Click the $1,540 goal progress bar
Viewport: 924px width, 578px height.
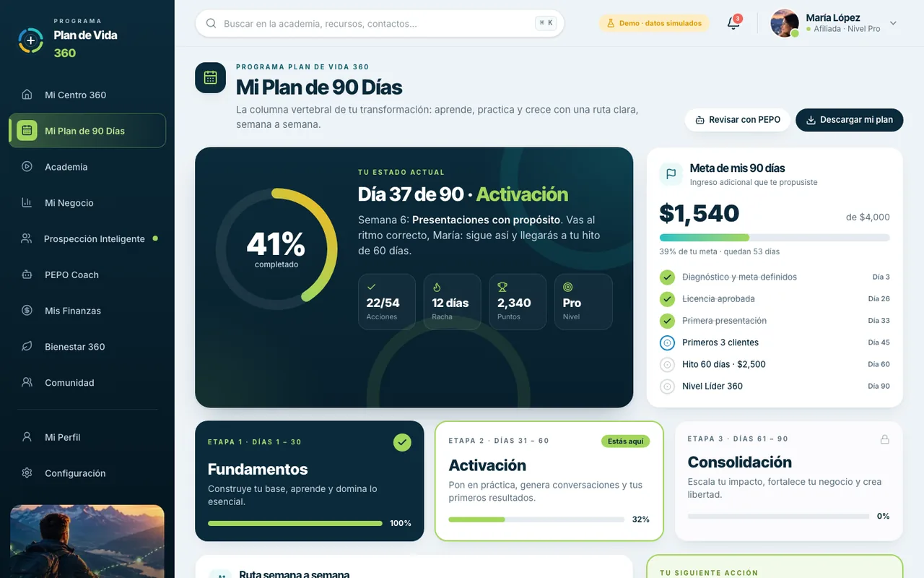point(775,238)
